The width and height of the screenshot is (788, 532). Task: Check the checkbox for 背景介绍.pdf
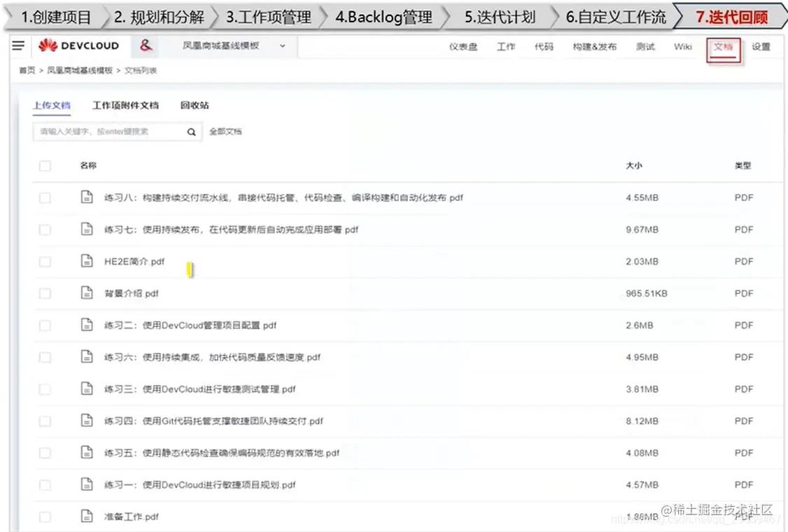pyautogui.click(x=45, y=293)
